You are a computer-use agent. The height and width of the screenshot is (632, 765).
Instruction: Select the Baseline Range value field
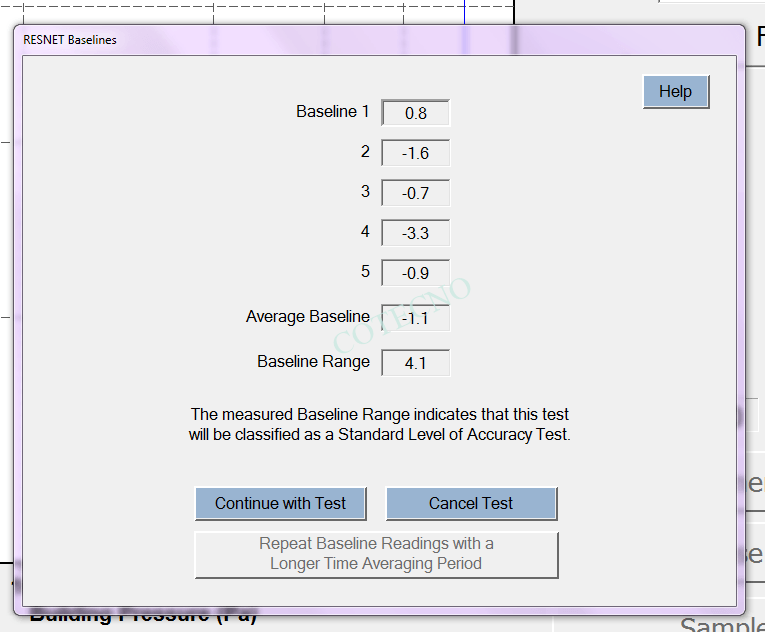(416, 363)
